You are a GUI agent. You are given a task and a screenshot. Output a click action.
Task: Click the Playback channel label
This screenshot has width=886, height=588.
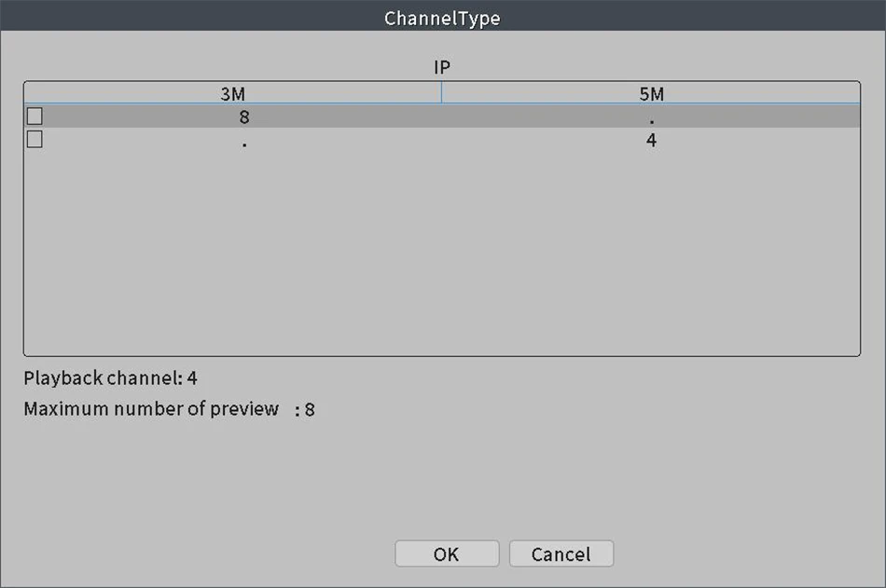(x=103, y=378)
